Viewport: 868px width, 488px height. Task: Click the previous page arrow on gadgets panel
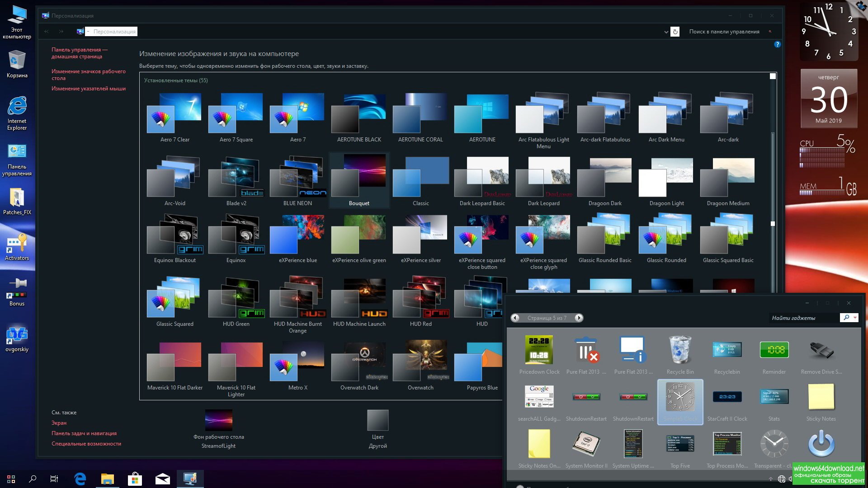pyautogui.click(x=514, y=318)
